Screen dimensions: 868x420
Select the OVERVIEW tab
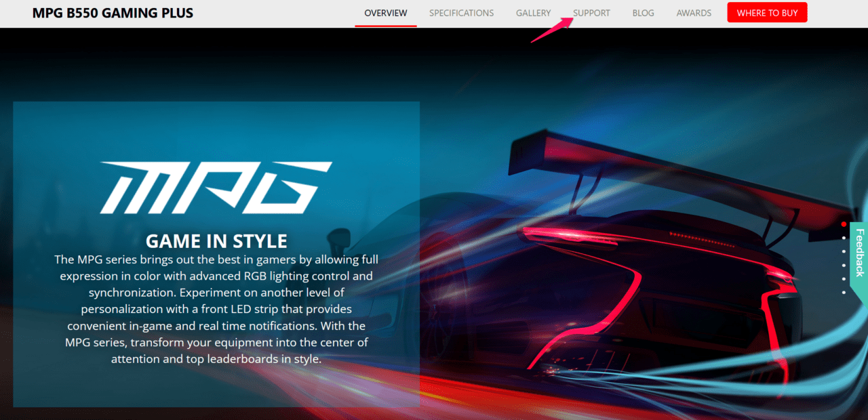pos(385,13)
